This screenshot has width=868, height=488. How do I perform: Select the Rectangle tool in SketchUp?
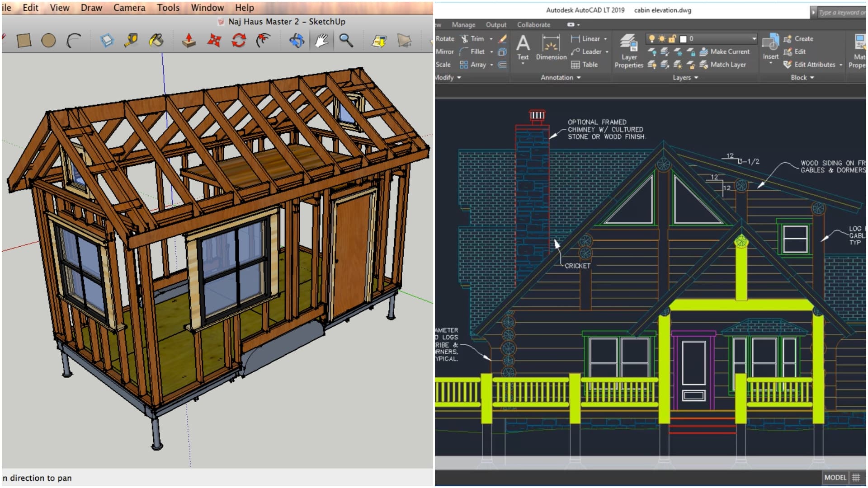point(25,41)
